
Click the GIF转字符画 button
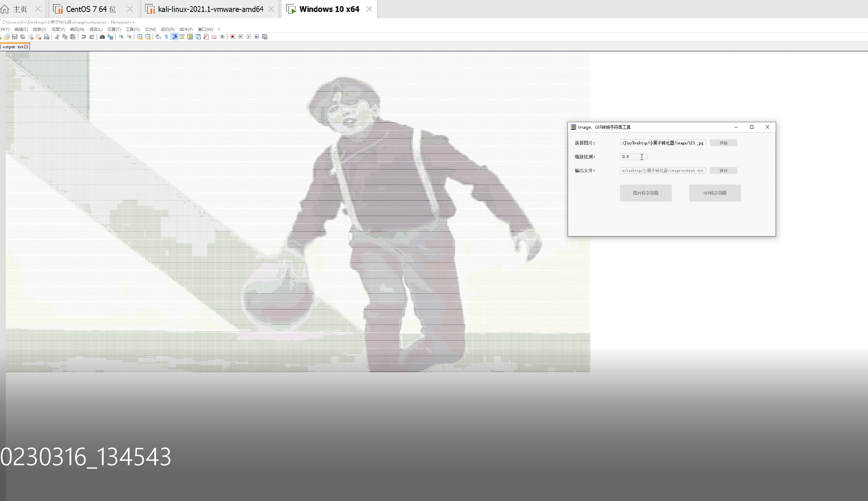coord(715,193)
